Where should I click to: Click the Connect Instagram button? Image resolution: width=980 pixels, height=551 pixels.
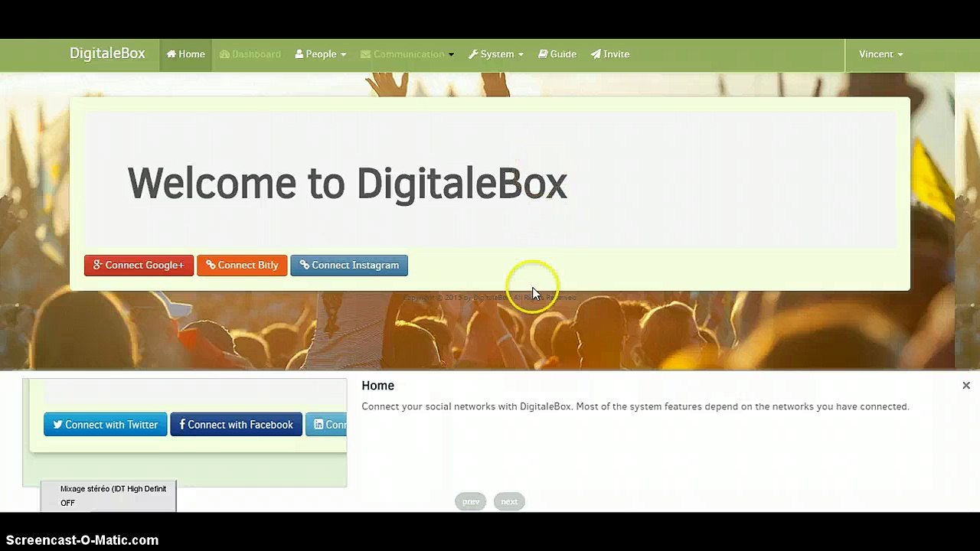coord(349,265)
